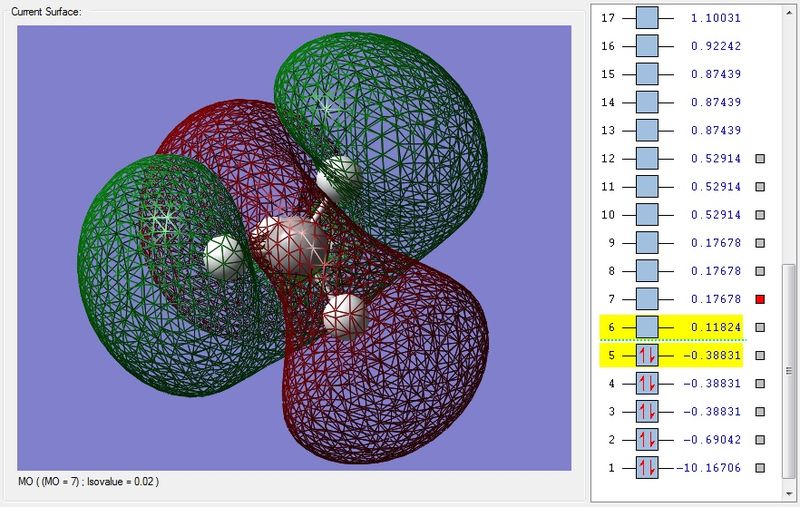Select orbital 11 occupancy box
Screen dimensions: 800x507
647,187
